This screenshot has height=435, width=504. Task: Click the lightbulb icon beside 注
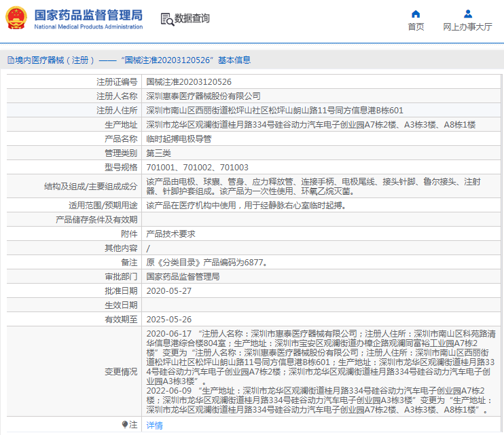coord(125,424)
